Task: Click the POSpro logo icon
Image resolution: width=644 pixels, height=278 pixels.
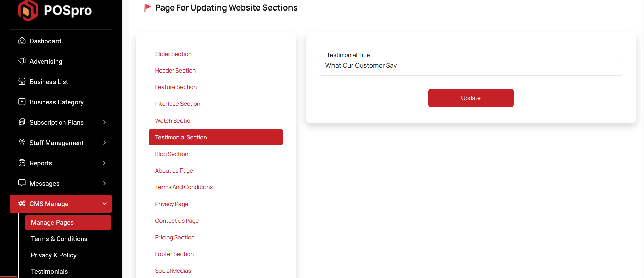Action: coord(28,11)
